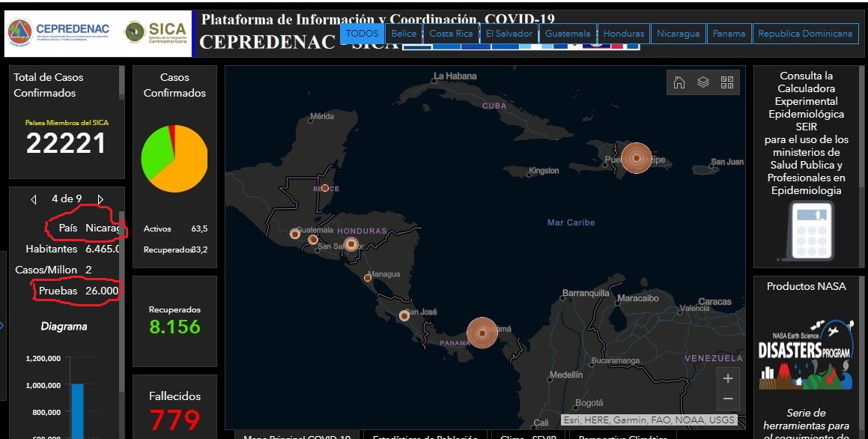868x439 pixels.
Task: Zoom in with the map plus button
Action: click(x=727, y=378)
